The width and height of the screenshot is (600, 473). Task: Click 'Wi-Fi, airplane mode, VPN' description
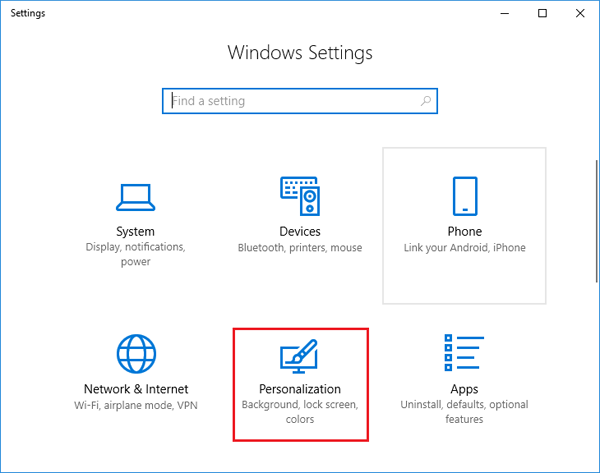pyautogui.click(x=136, y=405)
